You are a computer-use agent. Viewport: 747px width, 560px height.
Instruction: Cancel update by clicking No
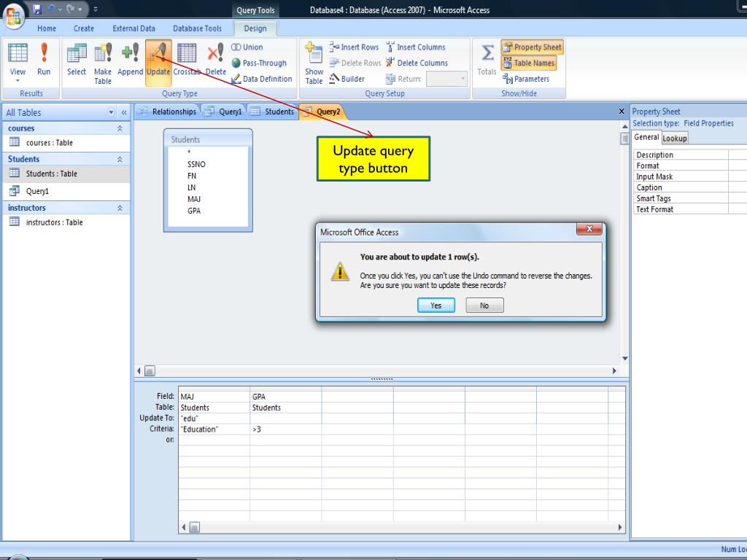[x=484, y=306]
